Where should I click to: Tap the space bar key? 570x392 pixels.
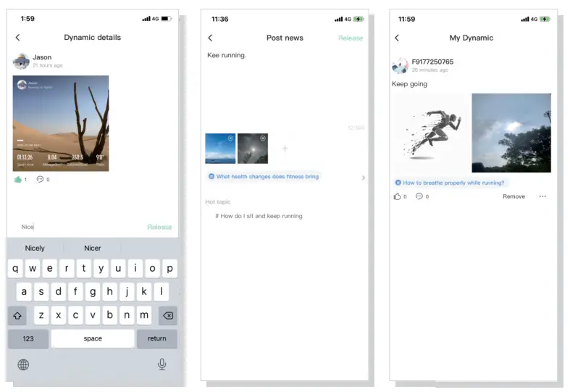coord(93,338)
